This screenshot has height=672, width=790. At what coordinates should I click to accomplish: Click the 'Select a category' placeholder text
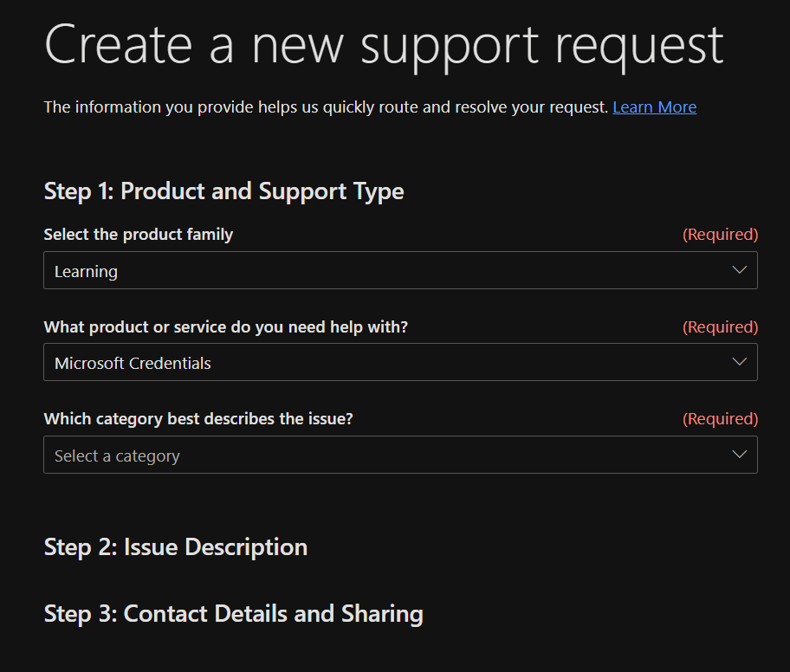(117, 456)
